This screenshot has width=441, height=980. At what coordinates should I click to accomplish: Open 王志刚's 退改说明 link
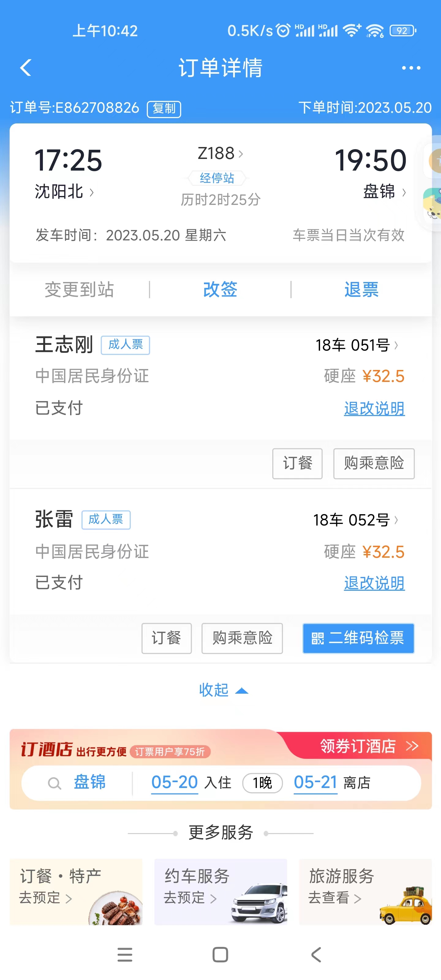coord(374,408)
